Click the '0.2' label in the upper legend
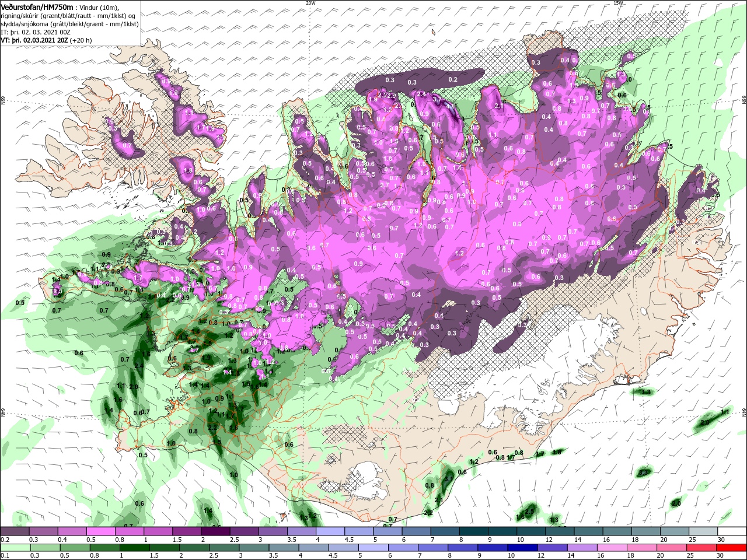This screenshot has width=747, height=560. point(5,540)
